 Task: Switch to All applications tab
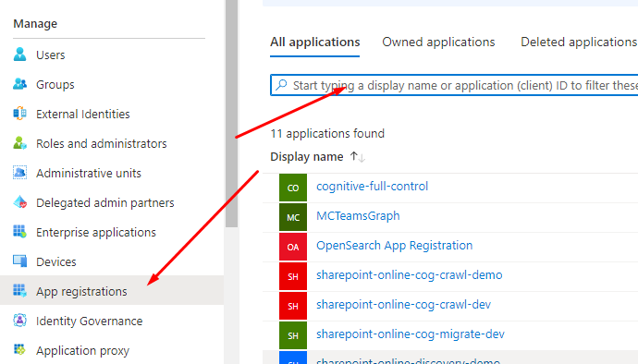pyautogui.click(x=315, y=42)
